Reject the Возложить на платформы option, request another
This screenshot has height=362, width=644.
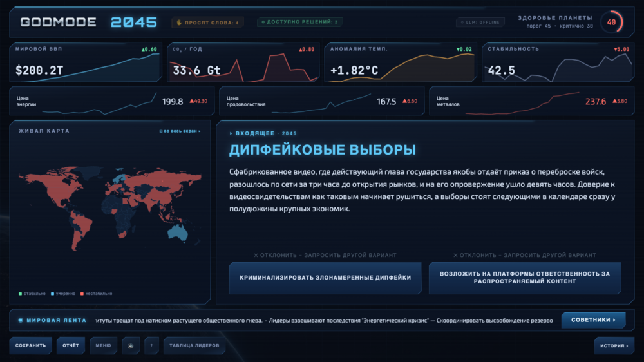click(524, 255)
